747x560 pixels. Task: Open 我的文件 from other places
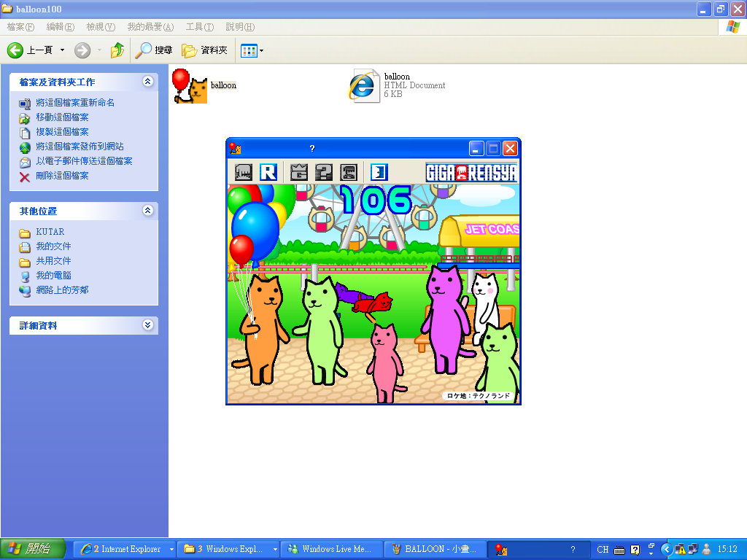click(x=53, y=246)
